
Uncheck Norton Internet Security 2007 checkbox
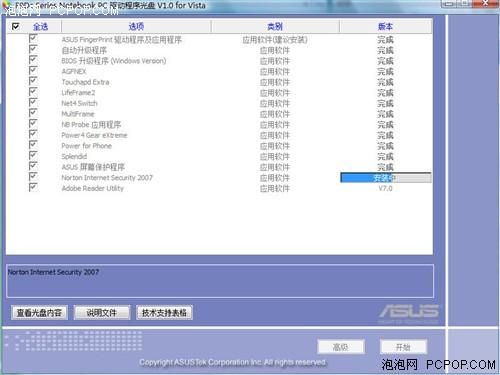33,177
